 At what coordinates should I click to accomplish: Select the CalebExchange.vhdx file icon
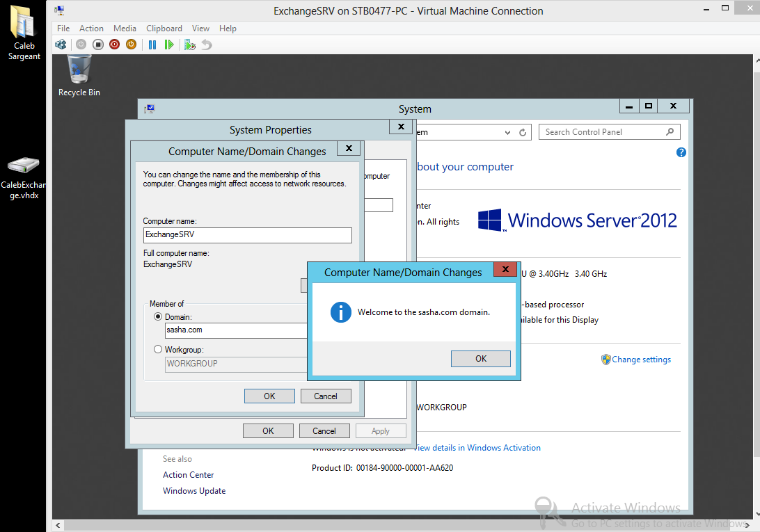tap(23, 178)
